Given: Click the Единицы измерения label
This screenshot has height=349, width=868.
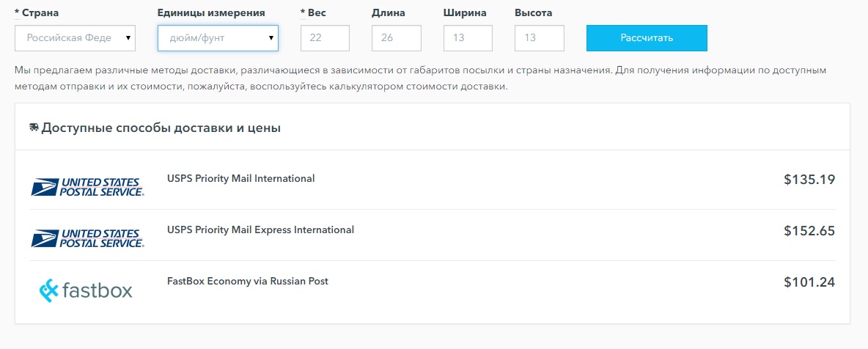Looking at the screenshot, I should pos(211,12).
